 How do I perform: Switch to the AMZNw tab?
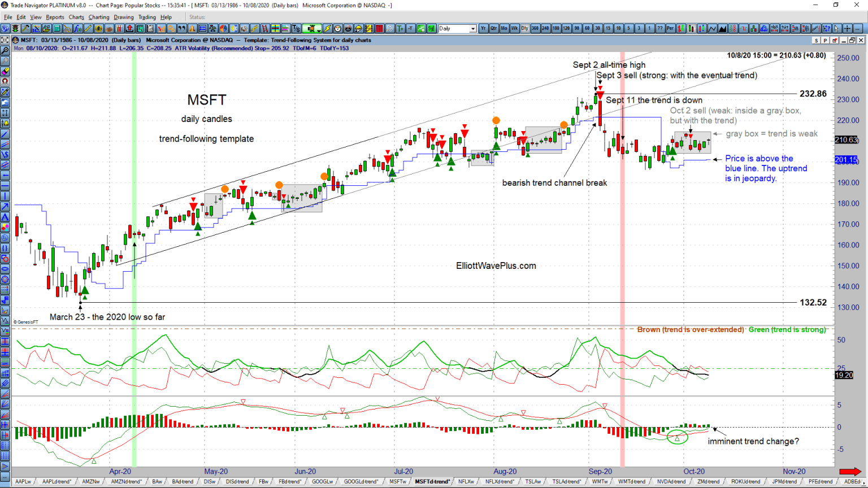pyautogui.click(x=90, y=482)
